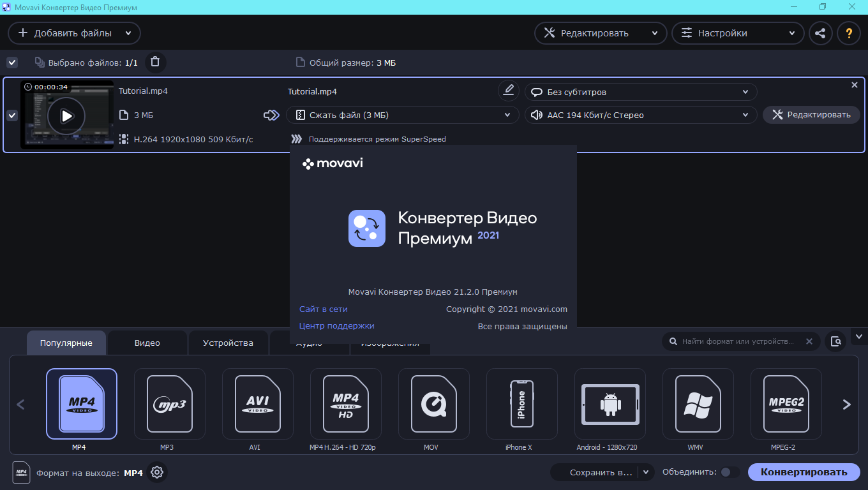Switch to the Видео tab
The image size is (868, 490).
click(x=147, y=343)
